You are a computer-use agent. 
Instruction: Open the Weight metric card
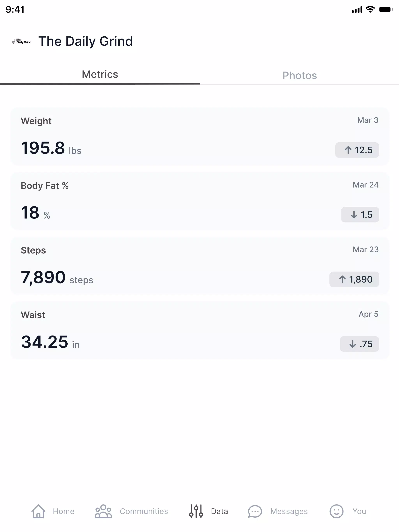click(200, 136)
